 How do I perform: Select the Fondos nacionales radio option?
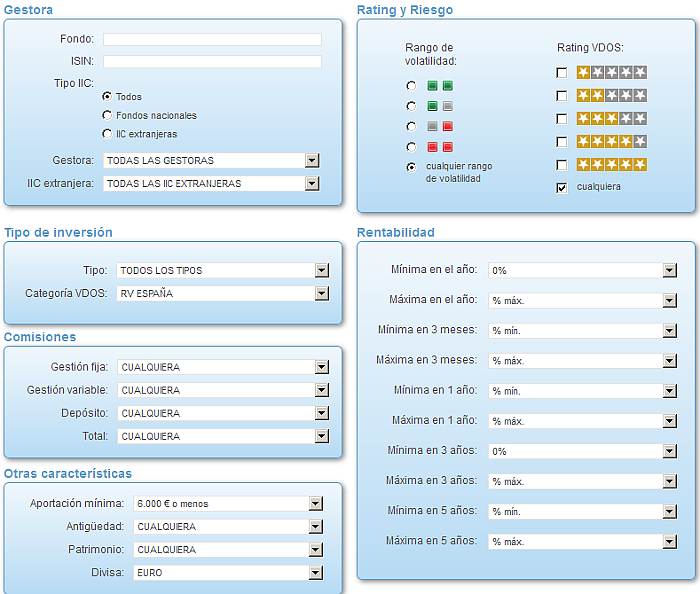(107, 115)
